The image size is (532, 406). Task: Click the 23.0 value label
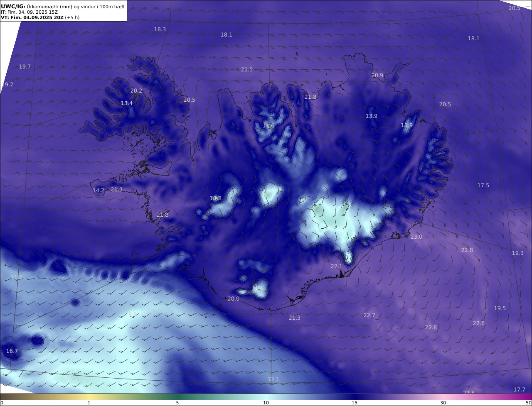pyautogui.click(x=416, y=237)
